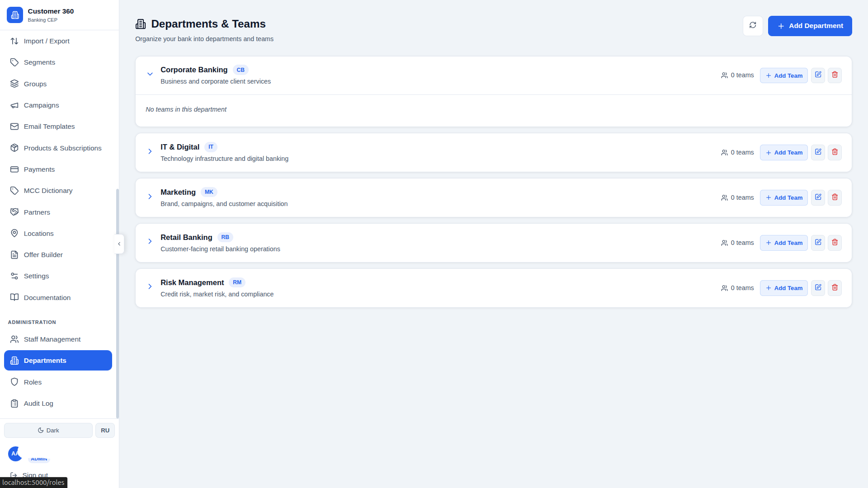The image size is (868, 488).
Task: Click the Customer 360 logo icon
Action: click(x=15, y=15)
